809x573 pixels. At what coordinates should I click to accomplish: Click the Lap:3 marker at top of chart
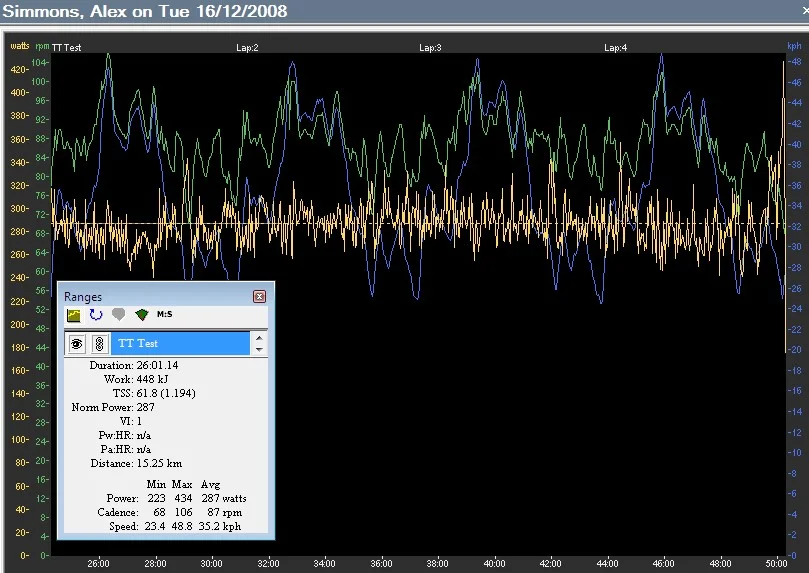[x=430, y=47]
